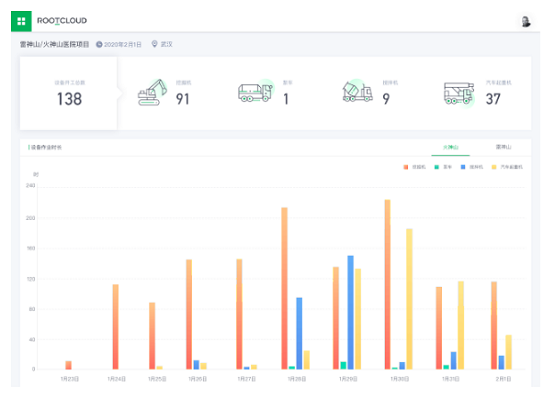Click the user avatar at top right
The height and width of the screenshot is (397, 555).
coord(526,22)
